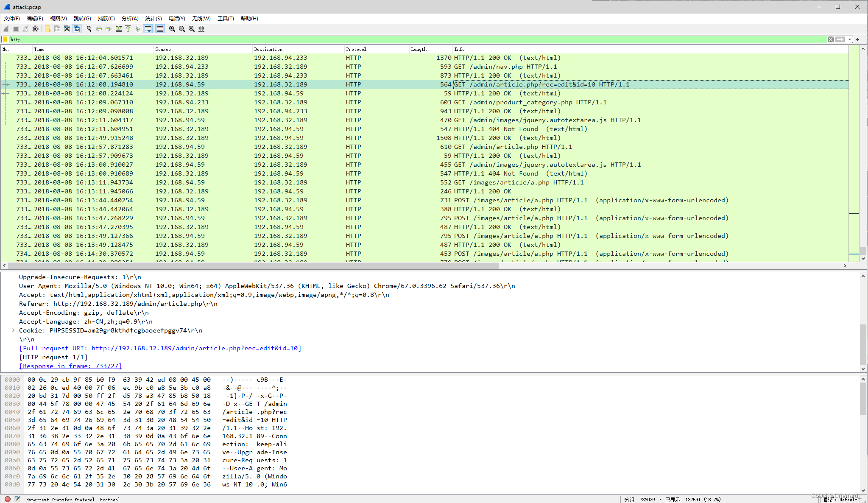Open the 无线(W) menu

(x=201, y=19)
